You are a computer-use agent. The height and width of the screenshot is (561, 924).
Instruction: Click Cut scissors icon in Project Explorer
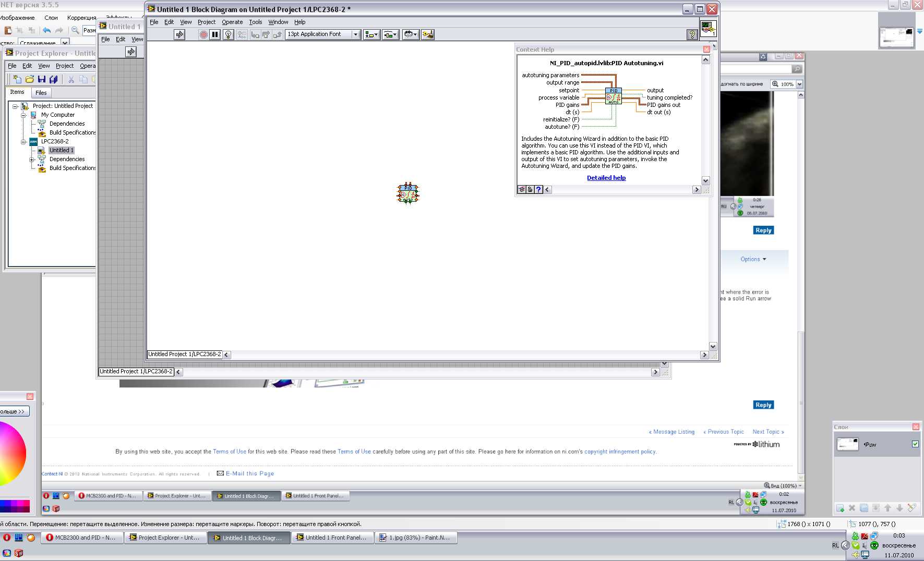click(x=71, y=79)
